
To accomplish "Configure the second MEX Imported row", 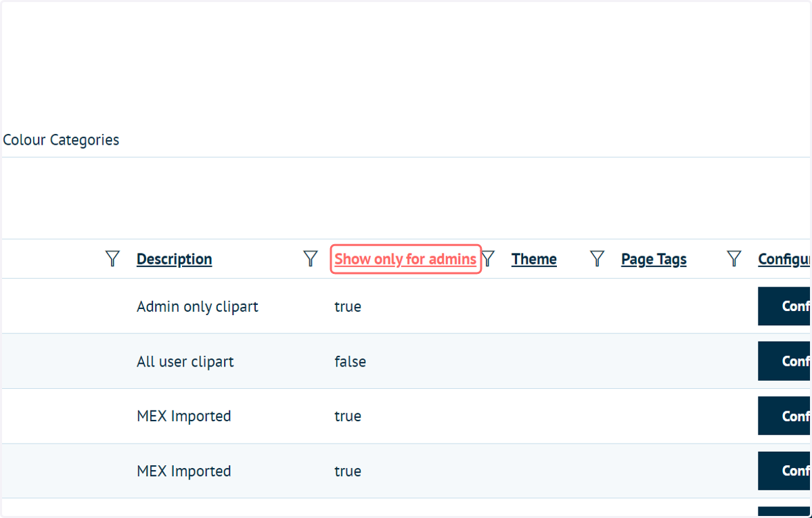I will coord(784,471).
